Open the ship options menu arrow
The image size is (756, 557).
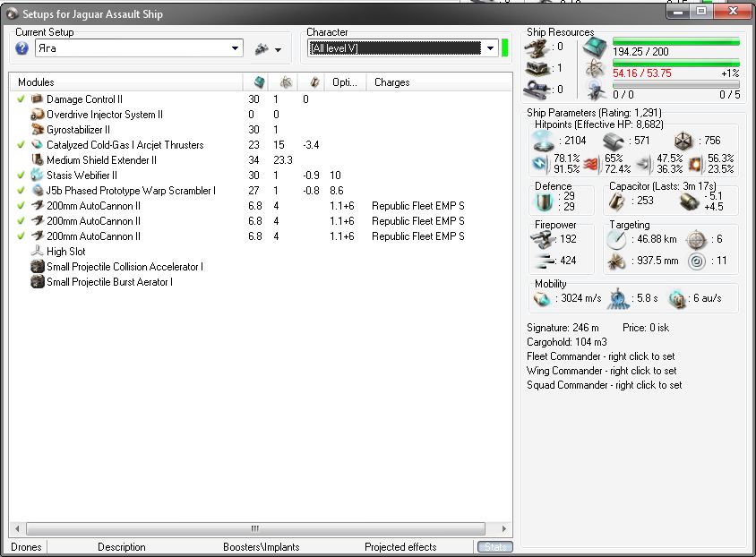279,49
